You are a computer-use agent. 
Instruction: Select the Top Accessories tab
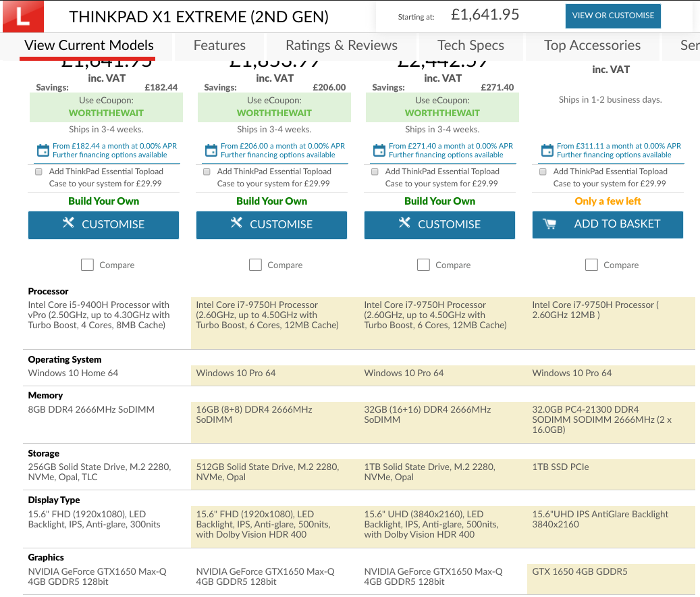pos(593,45)
